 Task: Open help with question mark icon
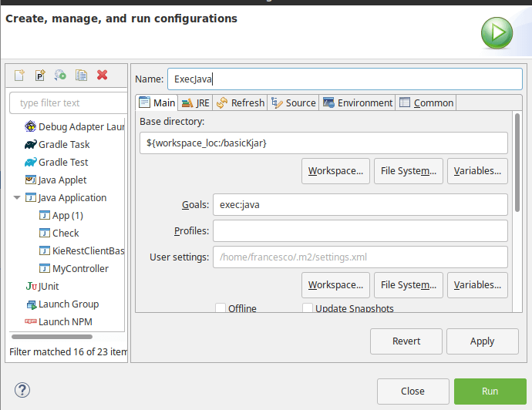click(x=22, y=390)
